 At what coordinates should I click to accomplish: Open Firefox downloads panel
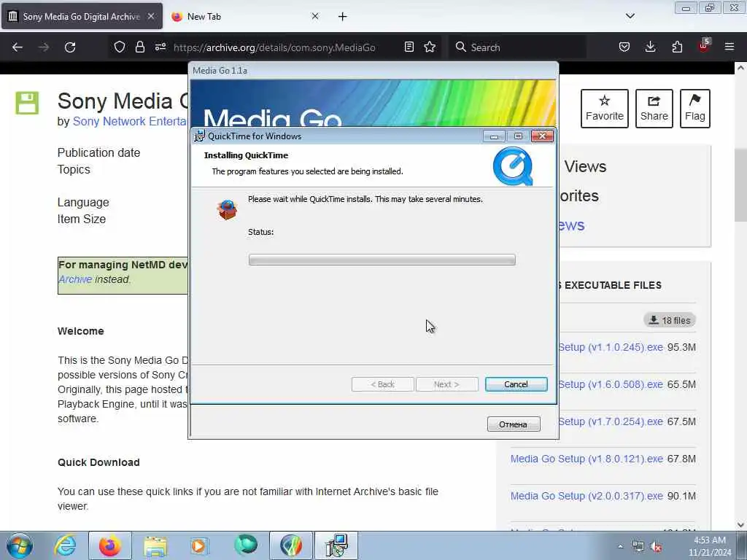point(650,47)
